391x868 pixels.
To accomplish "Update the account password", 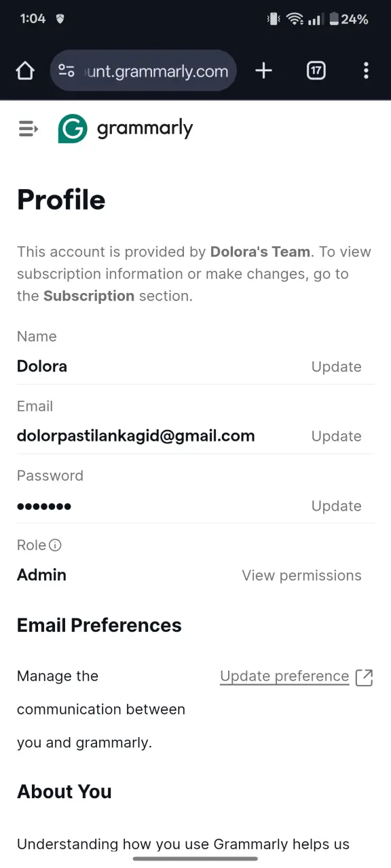I will [336, 506].
